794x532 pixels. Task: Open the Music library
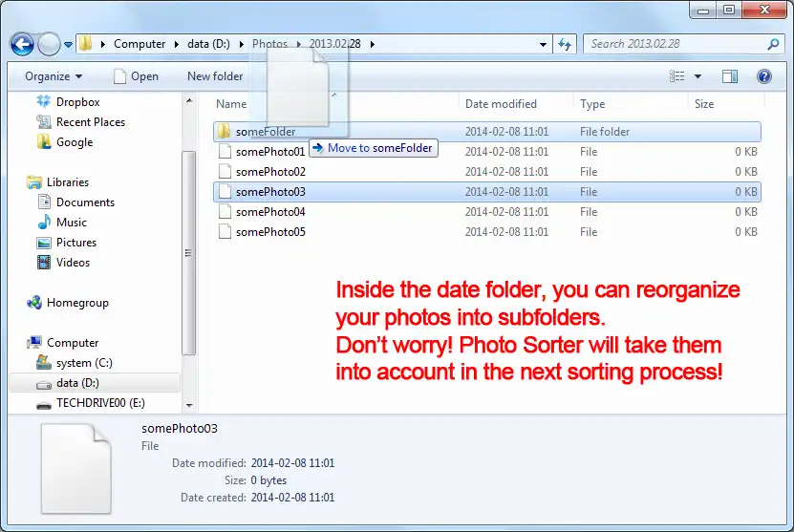click(72, 223)
